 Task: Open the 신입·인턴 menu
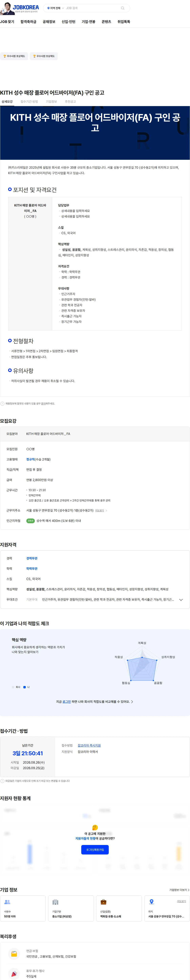click(68, 22)
